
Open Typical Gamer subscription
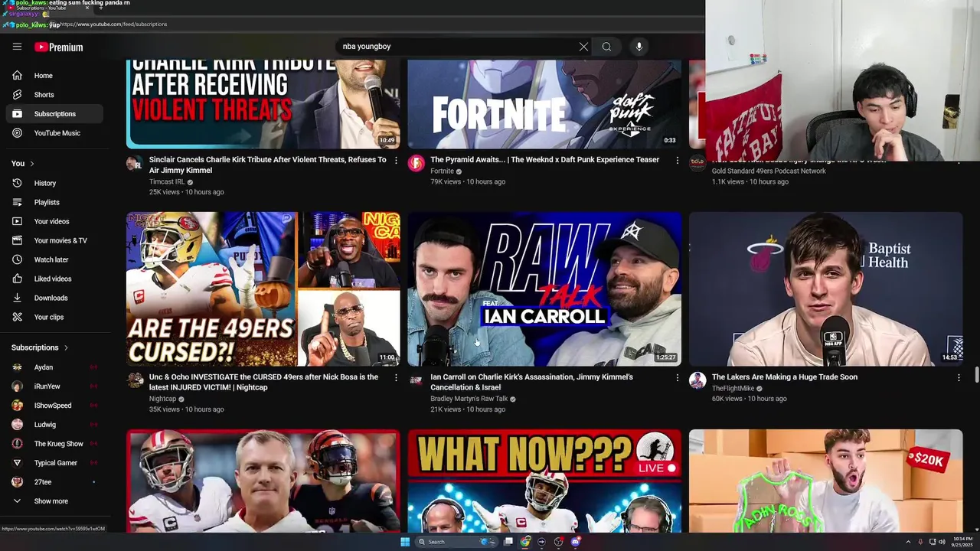[54, 463]
